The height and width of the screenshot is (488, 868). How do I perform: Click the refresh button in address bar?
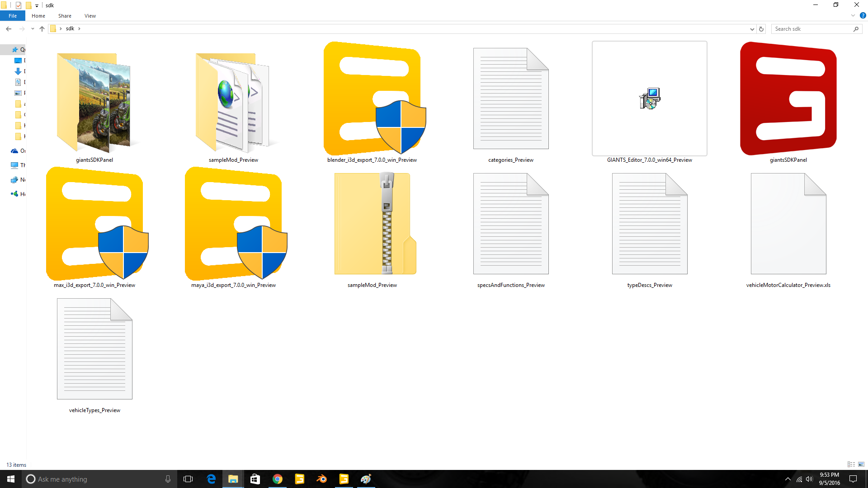coord(761,29)
